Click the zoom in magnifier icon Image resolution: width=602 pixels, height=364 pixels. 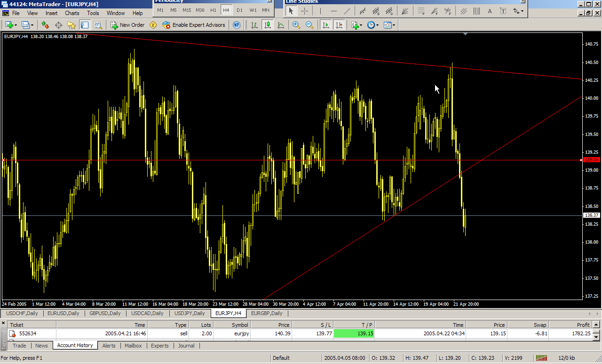(296, 25)
